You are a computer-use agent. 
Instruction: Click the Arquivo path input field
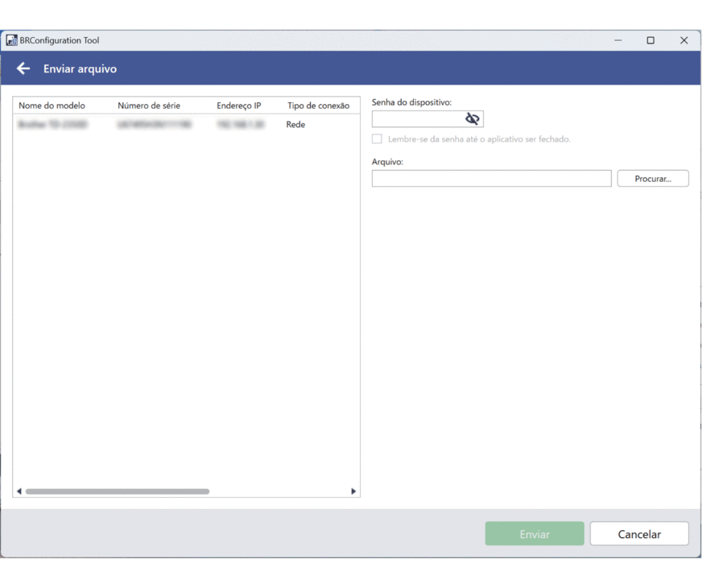(x=492, y=178)
